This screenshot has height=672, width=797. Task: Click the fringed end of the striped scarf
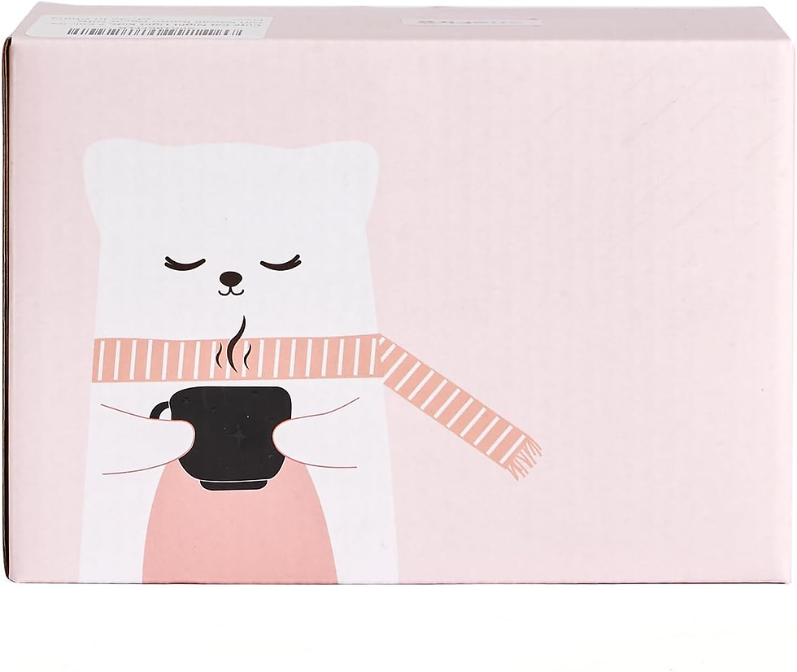coord(525,459)
